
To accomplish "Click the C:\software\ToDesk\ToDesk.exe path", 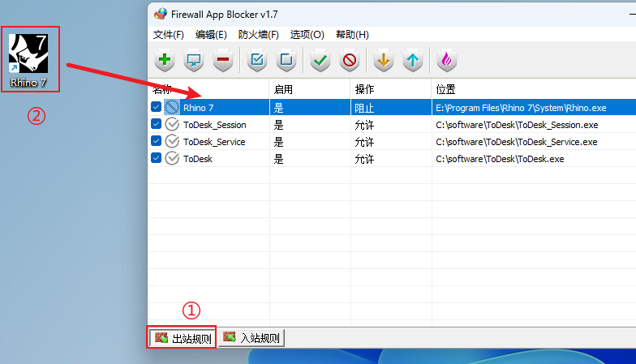I will [x=500, y=159].
